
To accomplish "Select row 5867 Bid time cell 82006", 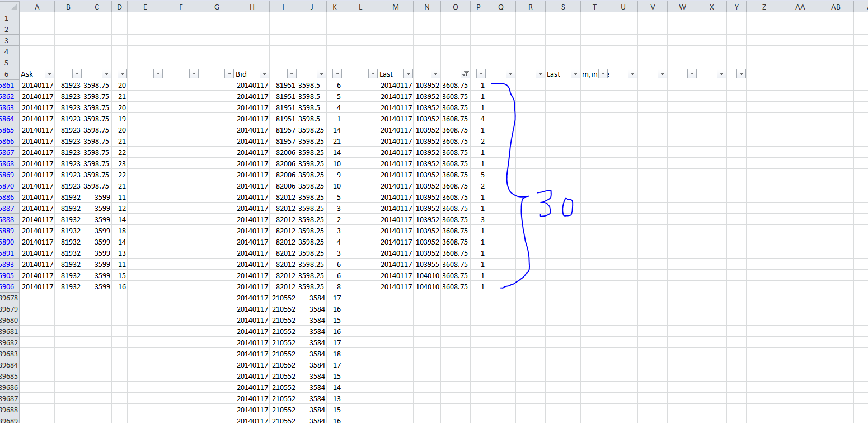I will (x=283, y=152).
